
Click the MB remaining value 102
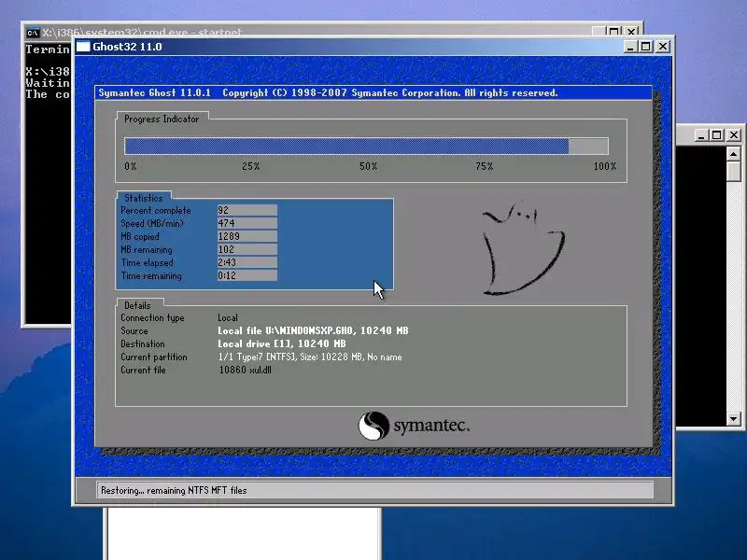[x=247, y=249]
